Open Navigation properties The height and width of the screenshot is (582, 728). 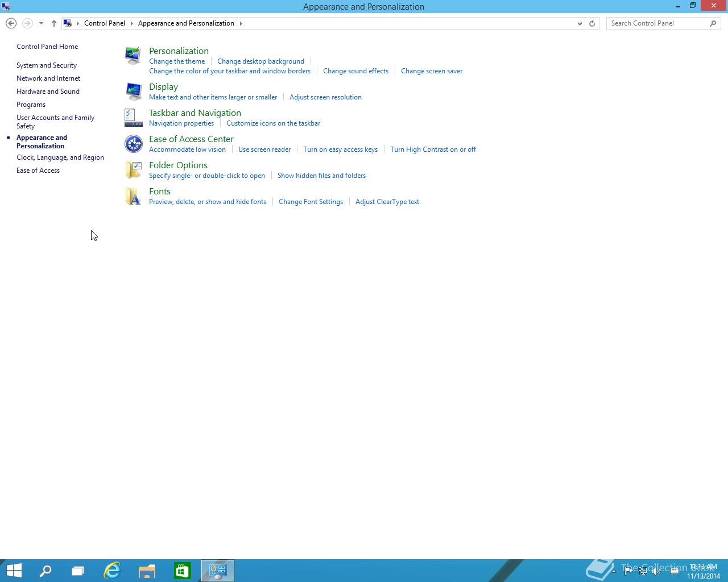pos(181,123)
